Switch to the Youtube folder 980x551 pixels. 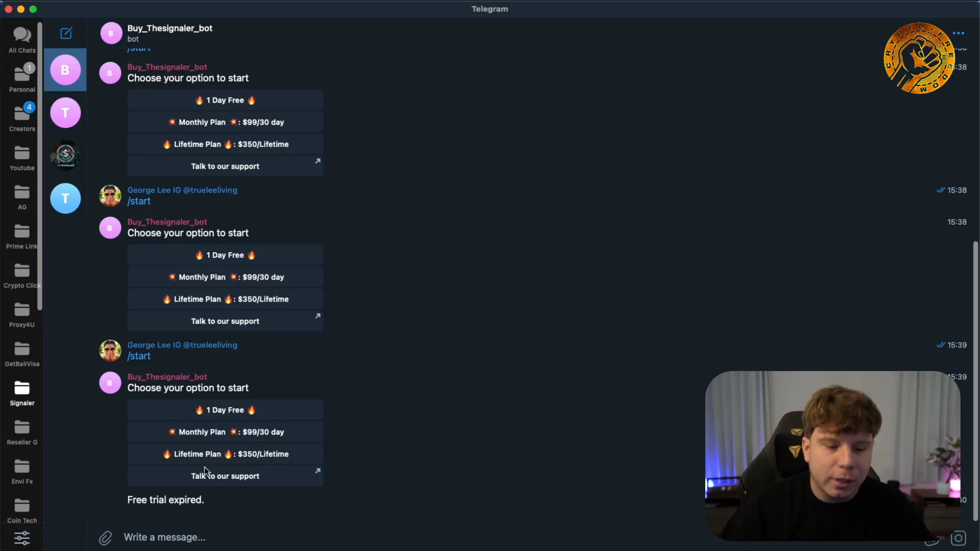[22, 158]
